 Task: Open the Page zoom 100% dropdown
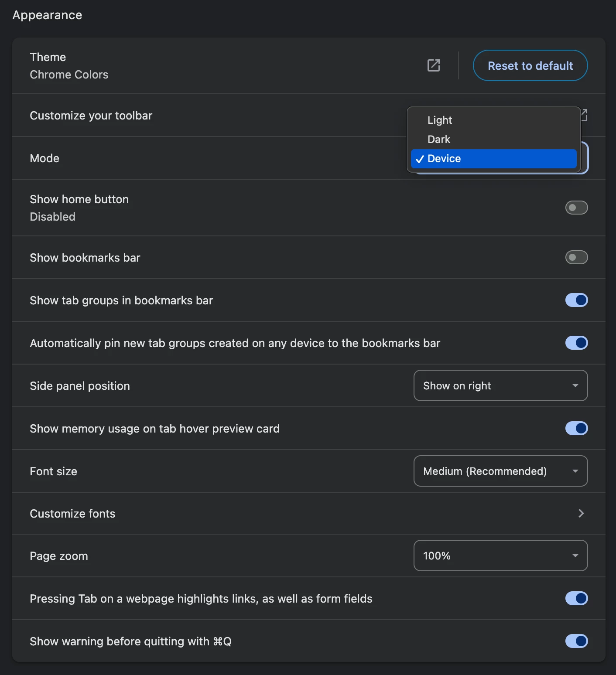(x=500, y=556)
